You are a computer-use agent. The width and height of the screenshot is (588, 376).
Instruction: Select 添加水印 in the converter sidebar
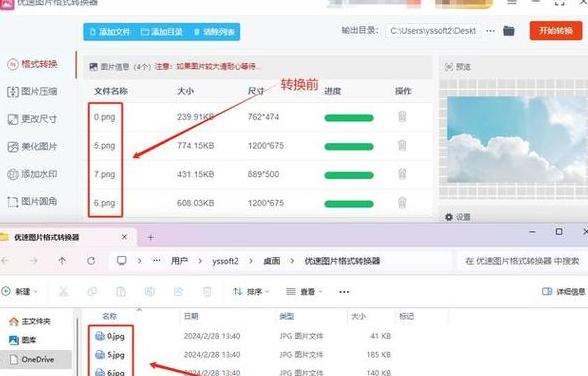coord(33,174)
